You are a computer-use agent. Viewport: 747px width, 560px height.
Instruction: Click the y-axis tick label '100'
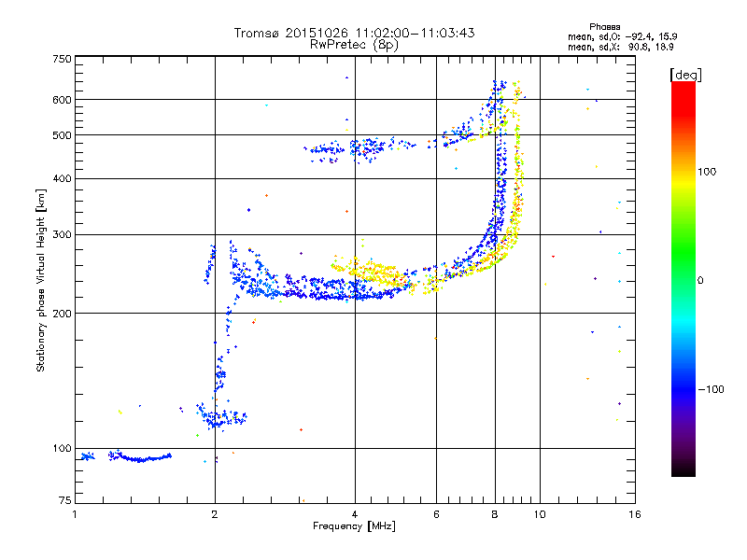[x=62, y=449]
